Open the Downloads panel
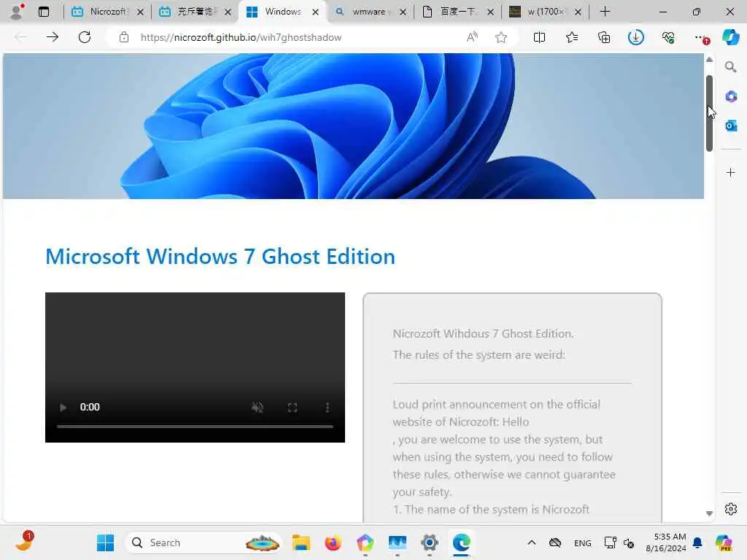Viewport: 747px width, 560px height. click(636, 37)
